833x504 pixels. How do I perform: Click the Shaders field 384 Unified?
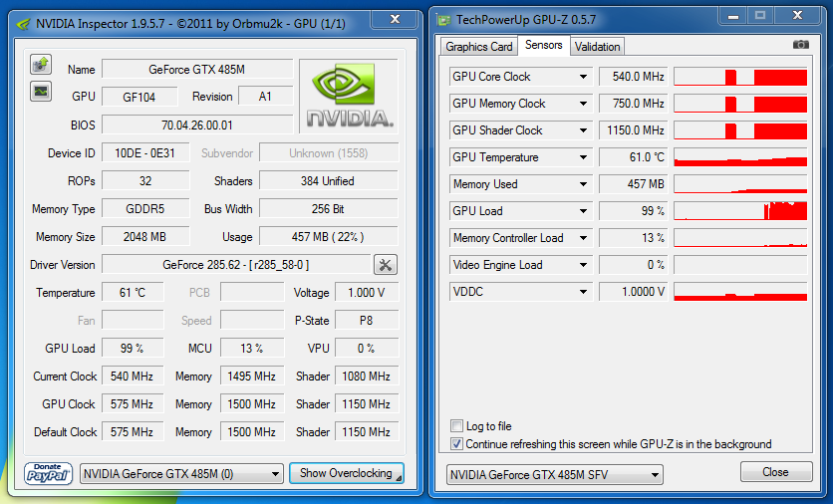(328, 180)
